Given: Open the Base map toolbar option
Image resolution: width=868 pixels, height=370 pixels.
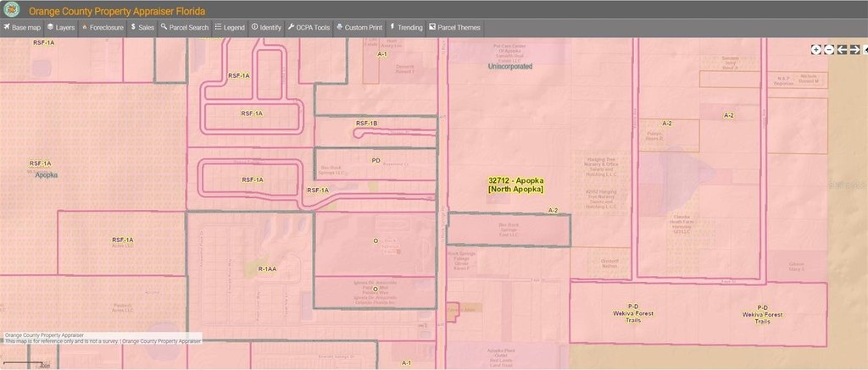Looking at the screenshot, I should point(22,27).
